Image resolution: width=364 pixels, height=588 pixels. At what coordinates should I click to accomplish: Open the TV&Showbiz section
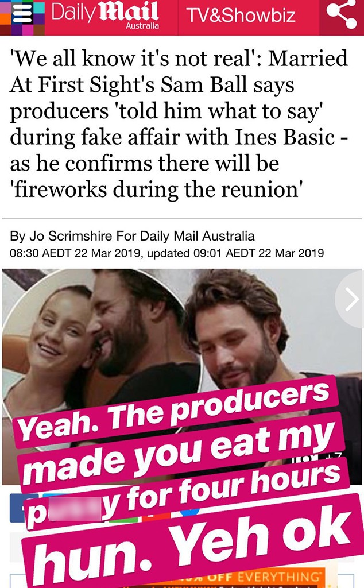click(x=241, y=16)
